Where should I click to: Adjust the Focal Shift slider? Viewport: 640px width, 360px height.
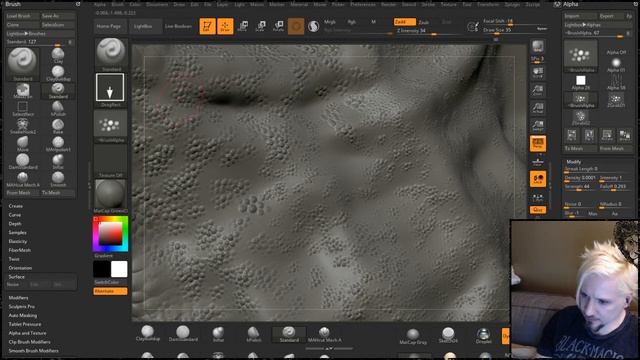click(x=515, y=21)
